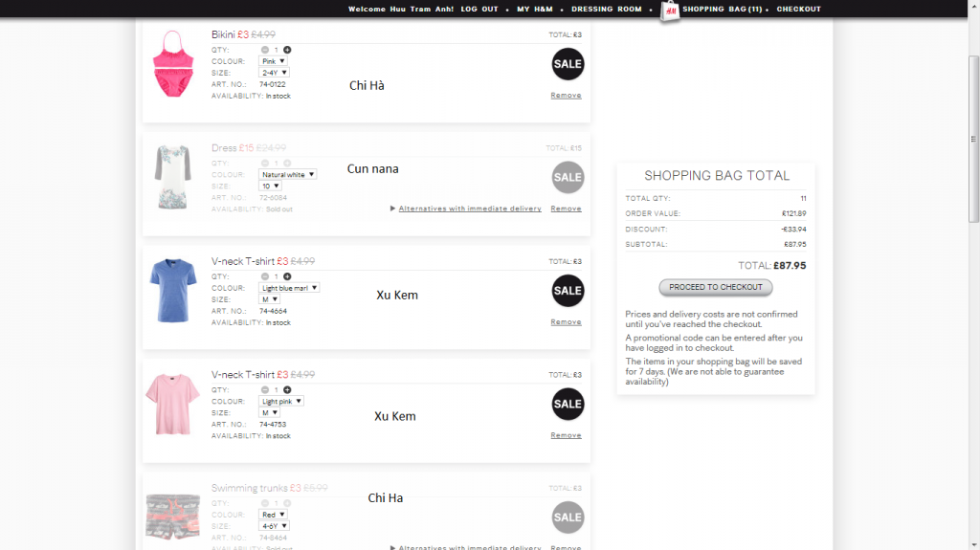The height and width of the screenshot is (550, 980).
Task: Click the H&M shopping bag logo icon
Action: coord(671,11)
